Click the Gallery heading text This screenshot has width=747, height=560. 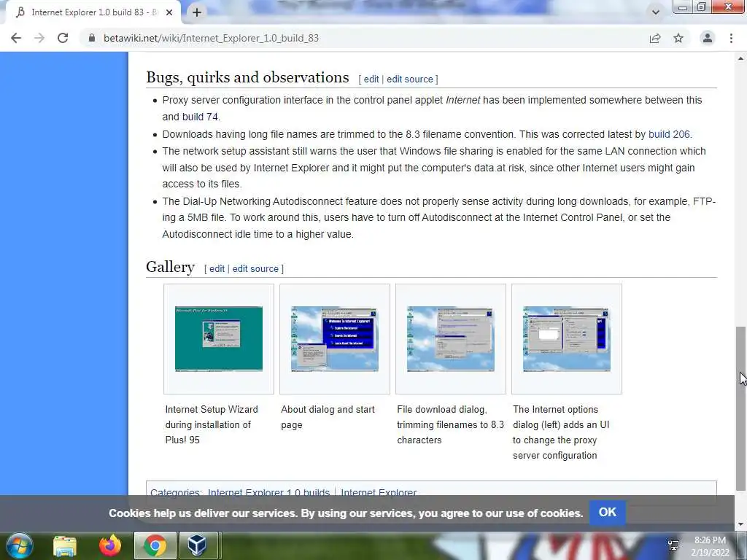click(170, 267)
